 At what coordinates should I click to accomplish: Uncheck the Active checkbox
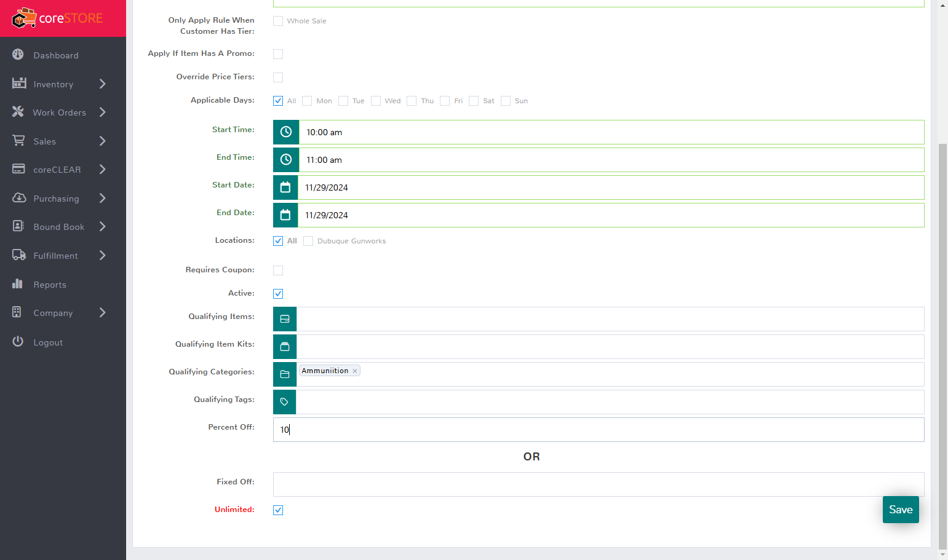[x=278, y=294]
